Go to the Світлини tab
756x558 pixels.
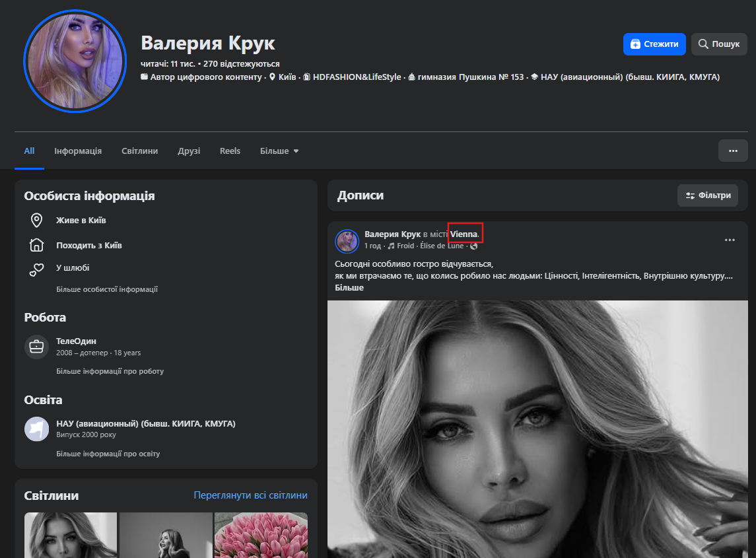point(140,151)
